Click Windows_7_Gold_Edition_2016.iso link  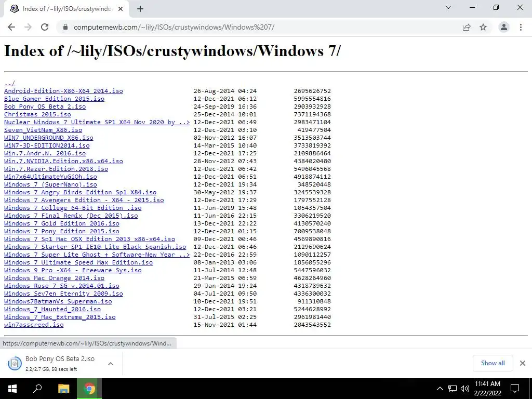[x=62, y=223]
